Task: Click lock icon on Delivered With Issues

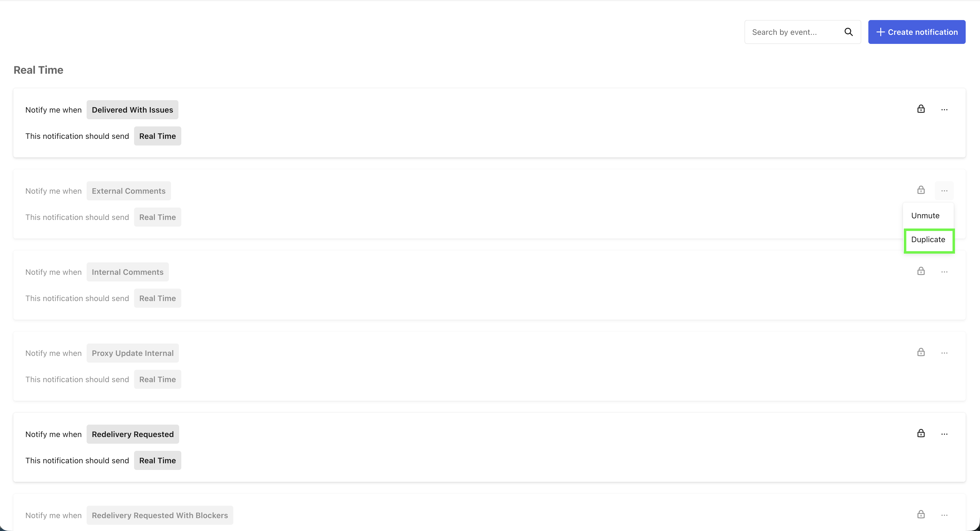Action: (921, 109)
